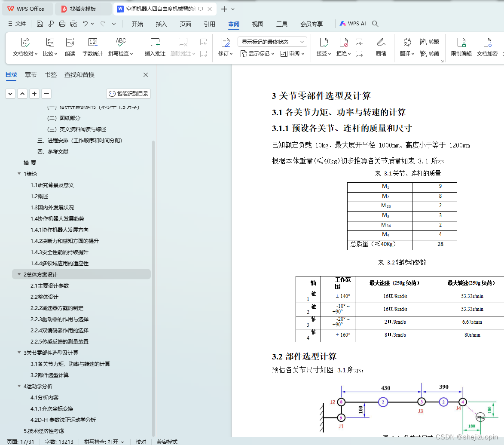Go to 1.3国内外发展状况 in outline

(52, 207)
